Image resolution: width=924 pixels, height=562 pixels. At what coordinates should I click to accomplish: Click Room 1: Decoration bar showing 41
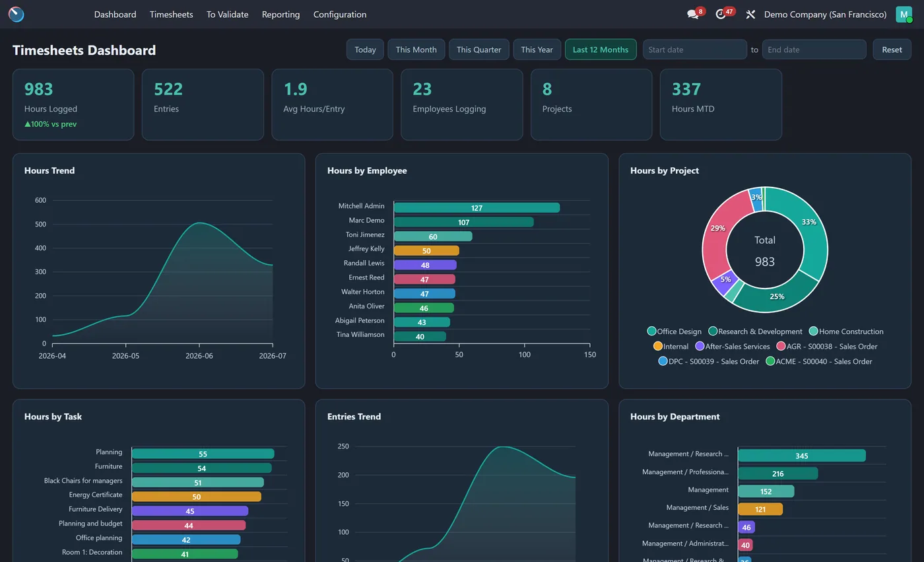(185, 554)
